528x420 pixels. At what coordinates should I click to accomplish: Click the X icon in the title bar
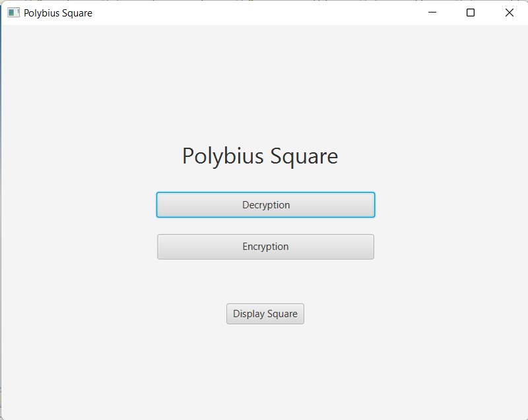509,13
